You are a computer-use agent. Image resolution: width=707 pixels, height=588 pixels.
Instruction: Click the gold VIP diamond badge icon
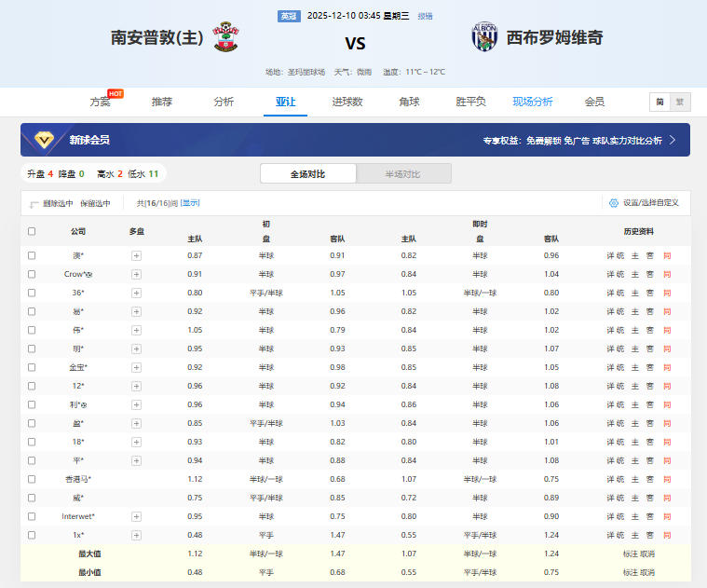point(45,140)
